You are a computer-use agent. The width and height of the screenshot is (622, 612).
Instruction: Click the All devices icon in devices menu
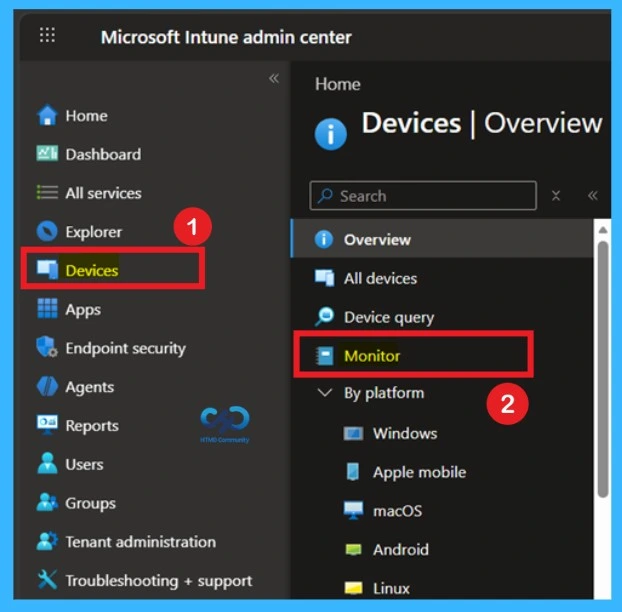click(324, 278)
